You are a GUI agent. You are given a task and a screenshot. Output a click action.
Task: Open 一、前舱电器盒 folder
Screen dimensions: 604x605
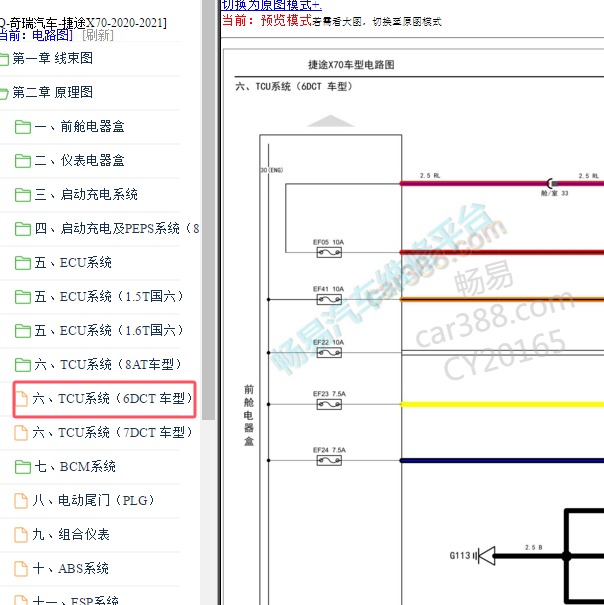[80, 127]
